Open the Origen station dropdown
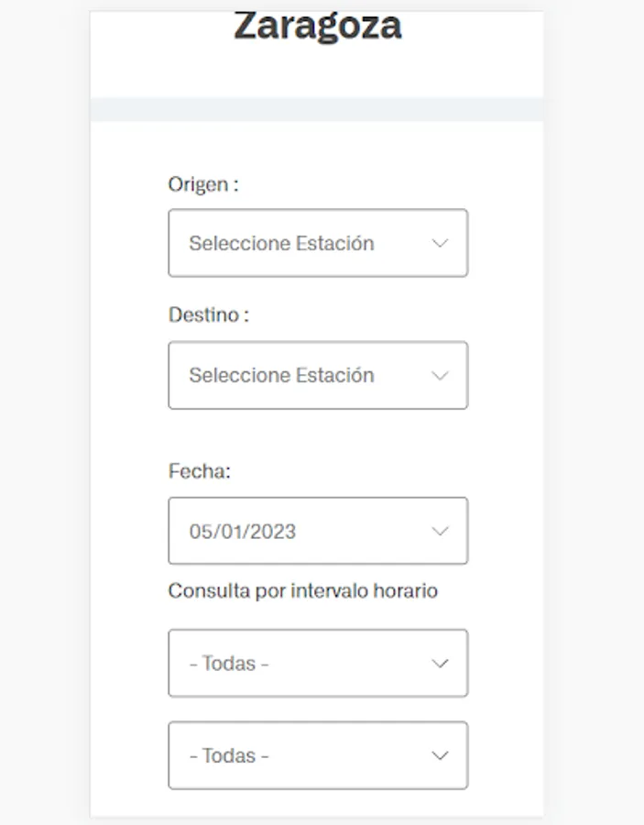Viewport: 644px width, 825px height. click(318, 243)
